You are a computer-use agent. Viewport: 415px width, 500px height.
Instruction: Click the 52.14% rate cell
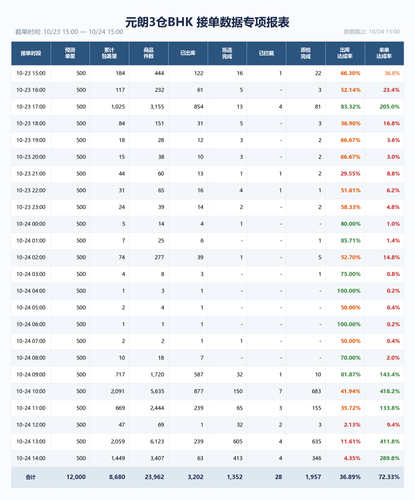pos(351,90)
